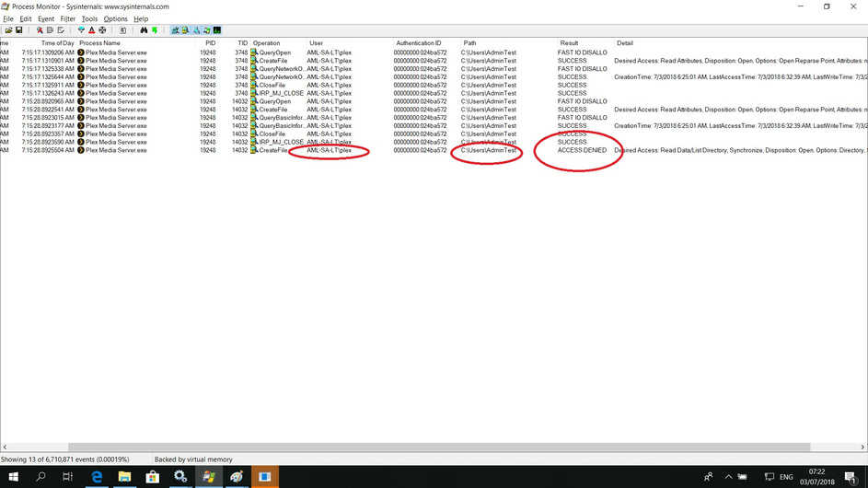Click the scroll-right arrow of the horizontal scrollbar
Viewport: 868px width, 488px height.
pyautogui.click(x=862, y=447)
